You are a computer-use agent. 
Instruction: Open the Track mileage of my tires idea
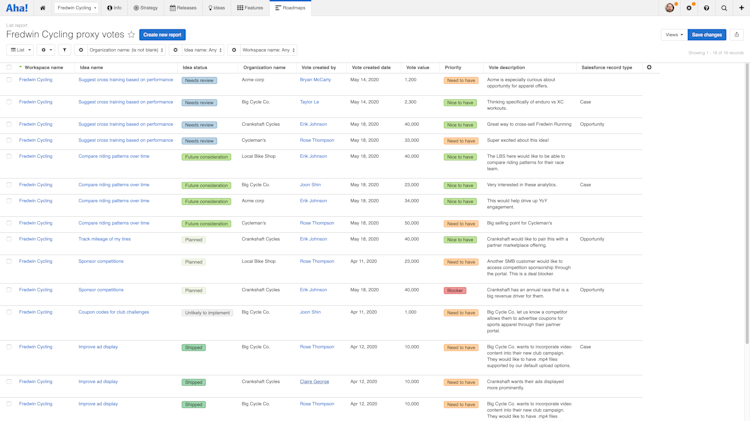[x=104, y=239]
